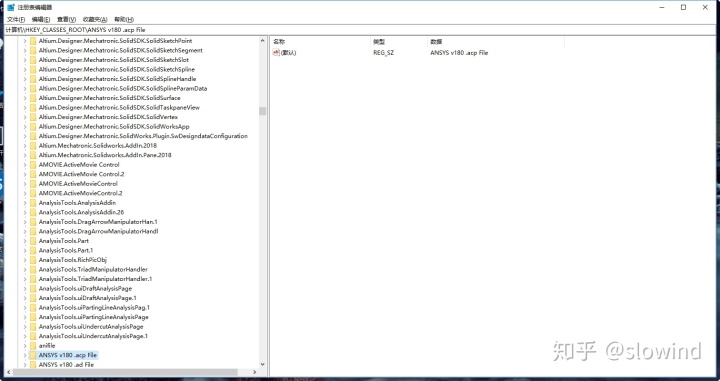Viewport: 720px width, 381px height.
Task: Click the registry path address bar
Action: [x=360, y=30]
